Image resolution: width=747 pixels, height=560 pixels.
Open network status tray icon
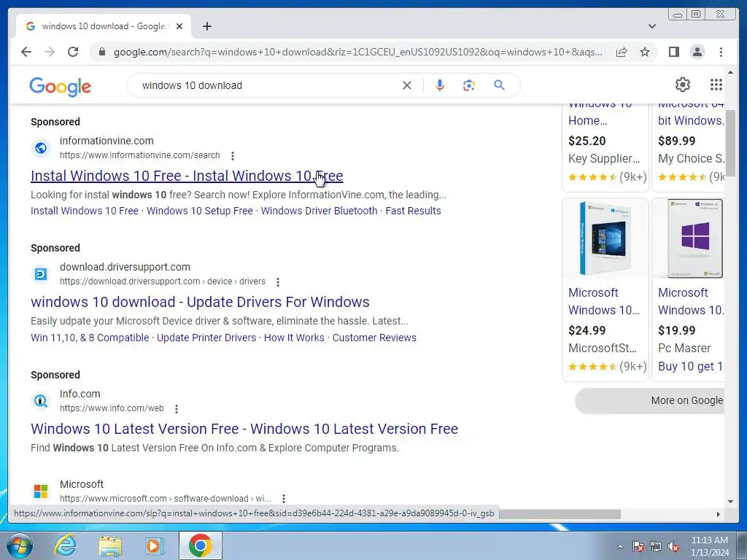click(656, 546)
